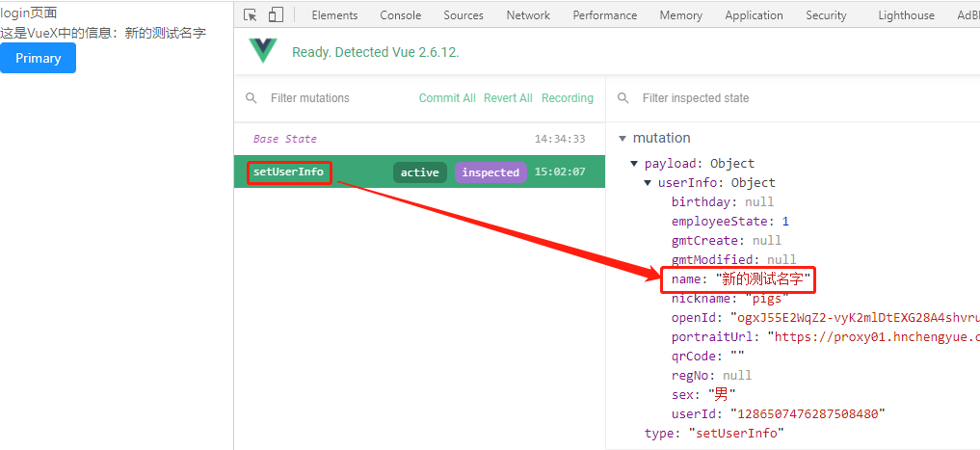
Task: Click the Filter inspected state search icon
Action: 623,98
